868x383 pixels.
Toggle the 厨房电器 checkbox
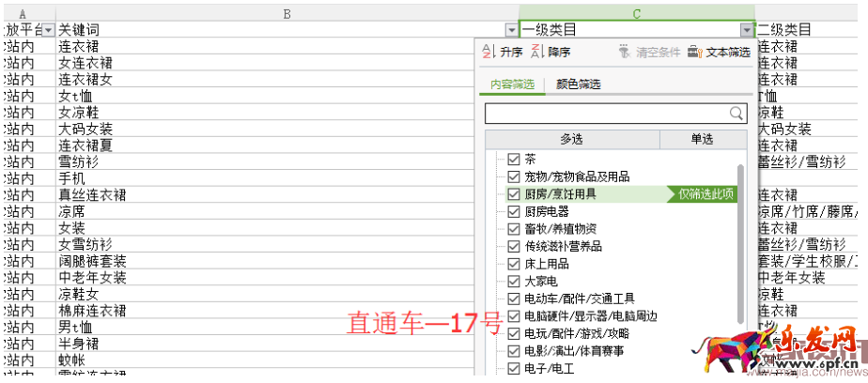pos(513,211)
